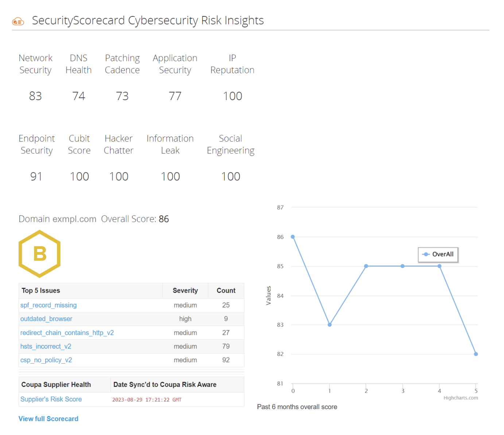Click the Patching Cadence score 73
The height and width of the screenshot is (435, 504).
pyautogui.click(x=122, y=96)
